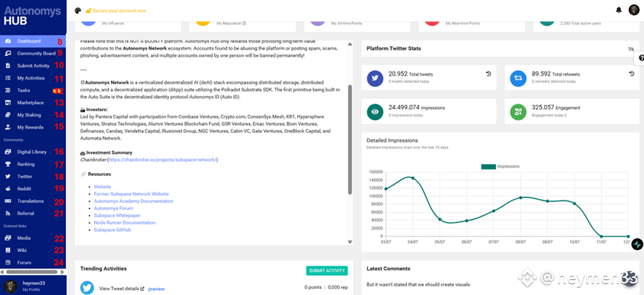Screen dimensions: 644x295
Task: Click the Media sidebar icon
Action: 7,238
